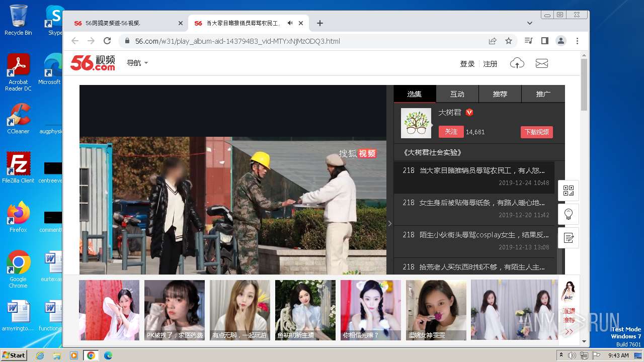Image resolution: width=644 pixels, height=362 pixels.
Task: Share this page via share icon
Action: pyautogui.click(x=493, y=41)
